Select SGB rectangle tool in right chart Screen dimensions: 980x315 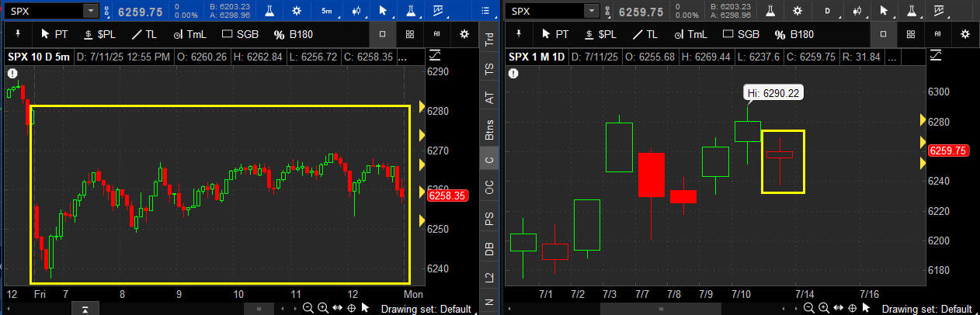[x=742, y=34]
